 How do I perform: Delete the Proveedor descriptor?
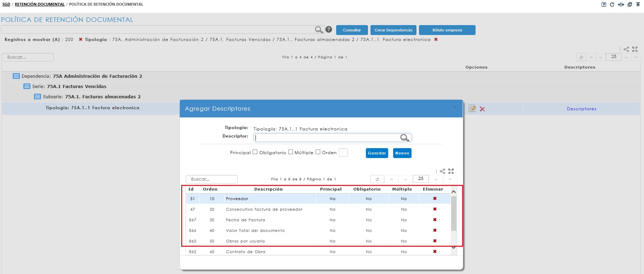[x=435, y=199]
